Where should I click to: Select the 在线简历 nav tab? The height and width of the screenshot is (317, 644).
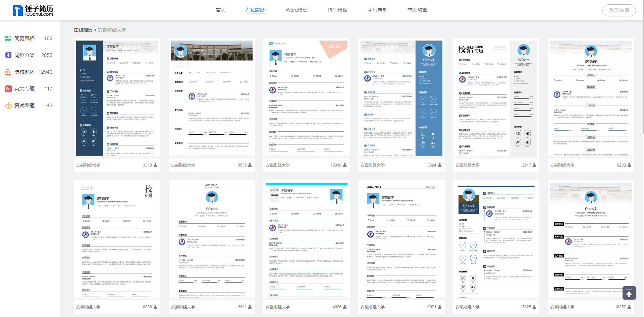coord(256,10)
